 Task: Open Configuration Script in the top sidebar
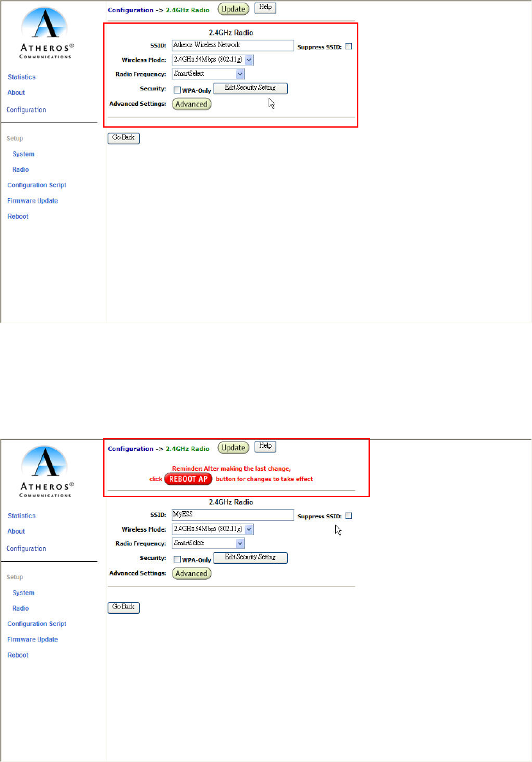coord(37,185)
